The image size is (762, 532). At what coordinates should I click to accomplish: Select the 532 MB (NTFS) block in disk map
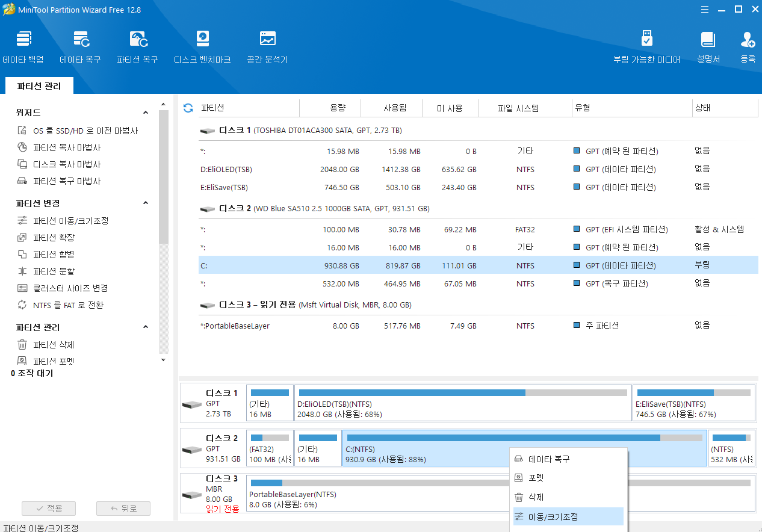(731, 448)
